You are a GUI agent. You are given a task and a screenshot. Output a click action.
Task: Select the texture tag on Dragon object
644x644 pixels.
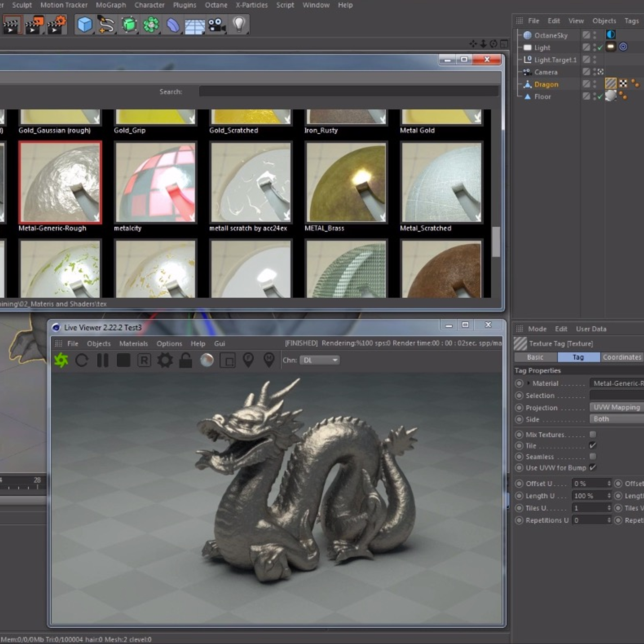click(x=611, y=83)
